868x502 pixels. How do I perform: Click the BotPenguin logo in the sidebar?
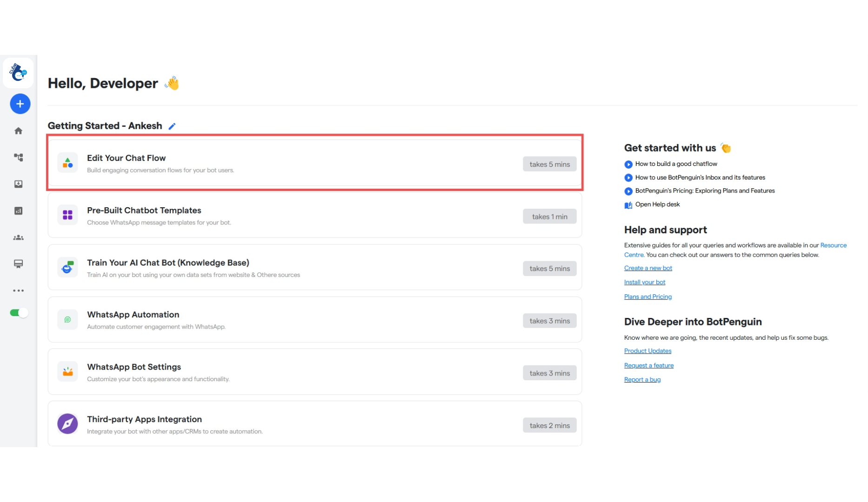(x=19, y=73)
